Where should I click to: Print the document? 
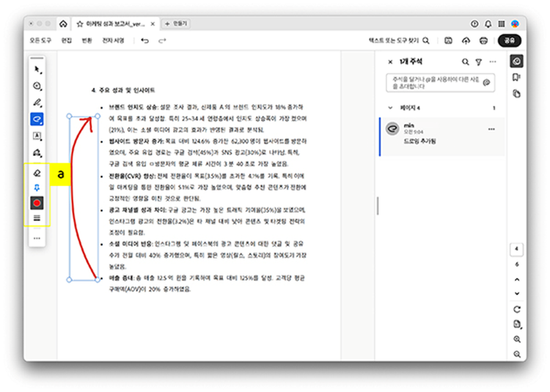pos(483,40)
